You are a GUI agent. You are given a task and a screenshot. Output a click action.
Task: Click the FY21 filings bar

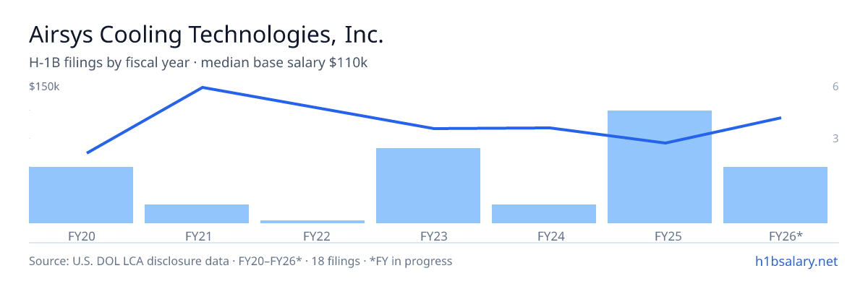point(197,214)
